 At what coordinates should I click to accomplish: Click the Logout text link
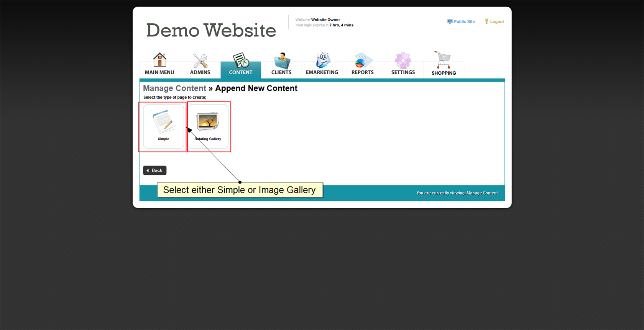(497, 22)
